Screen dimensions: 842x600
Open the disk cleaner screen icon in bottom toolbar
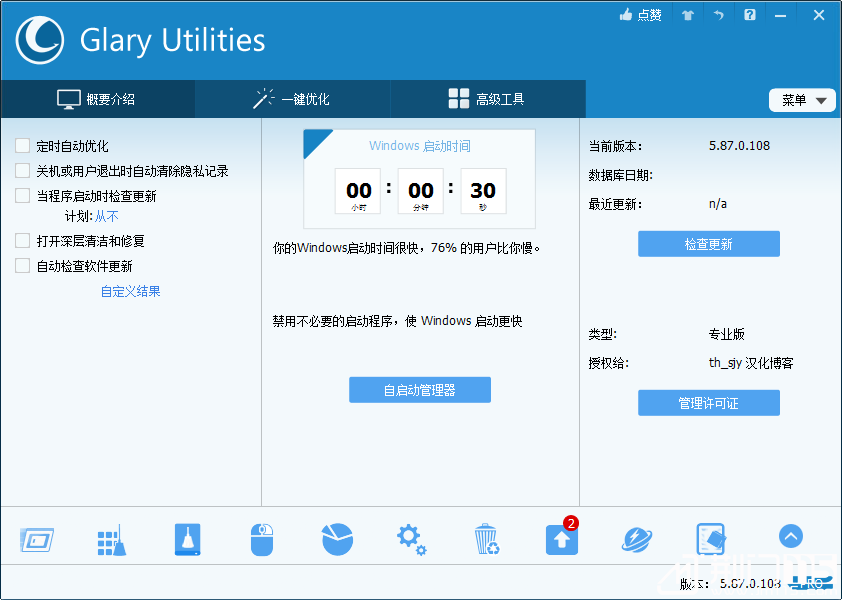(37, 539)
